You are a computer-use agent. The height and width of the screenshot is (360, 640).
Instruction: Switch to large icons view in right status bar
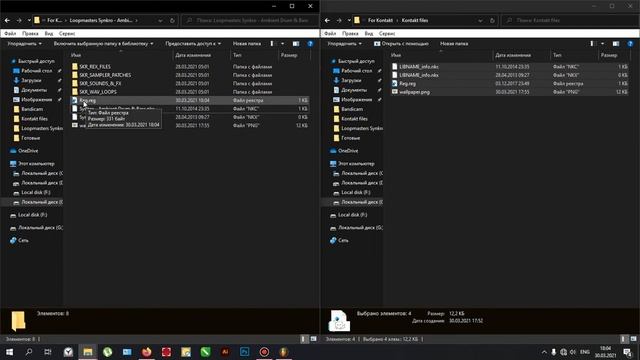pos(633,339)
